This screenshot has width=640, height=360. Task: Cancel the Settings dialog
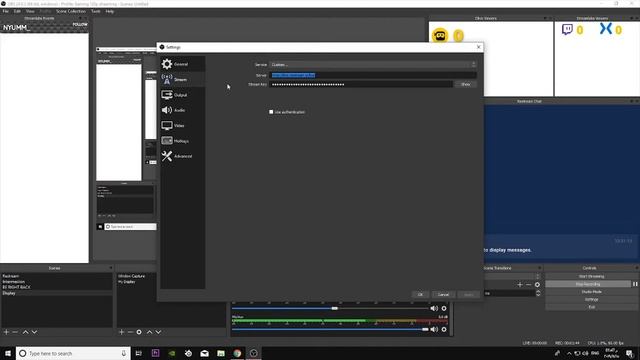click(x=443, y=294)
